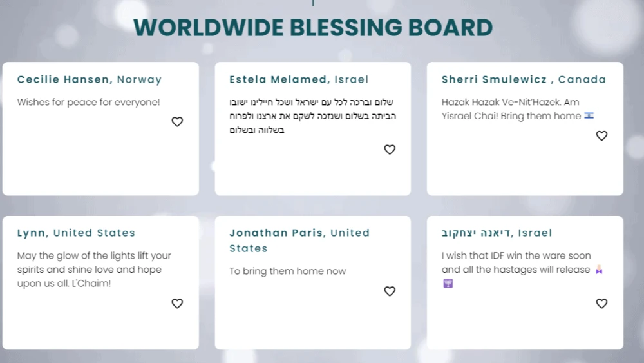Select the name Jonathan Paris

point(278,233)
